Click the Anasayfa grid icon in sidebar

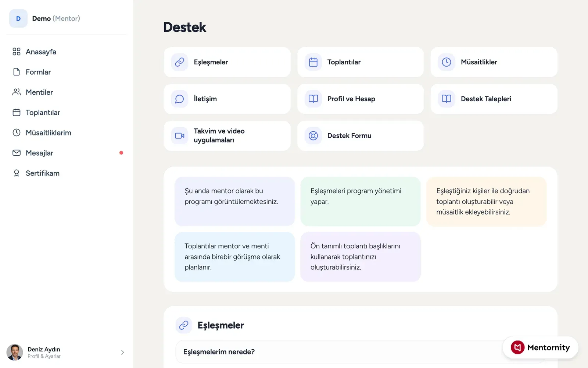tap(17, 52)
